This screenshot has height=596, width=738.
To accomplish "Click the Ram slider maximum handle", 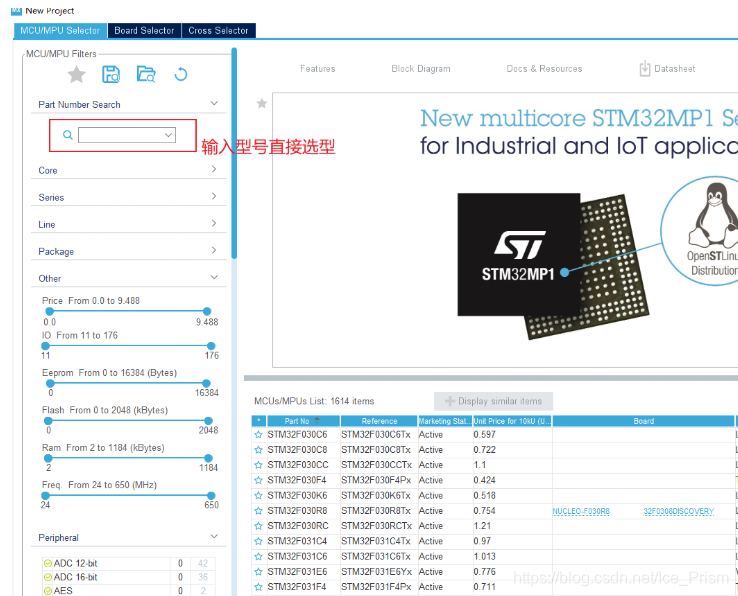I will (x=208, y=458).
